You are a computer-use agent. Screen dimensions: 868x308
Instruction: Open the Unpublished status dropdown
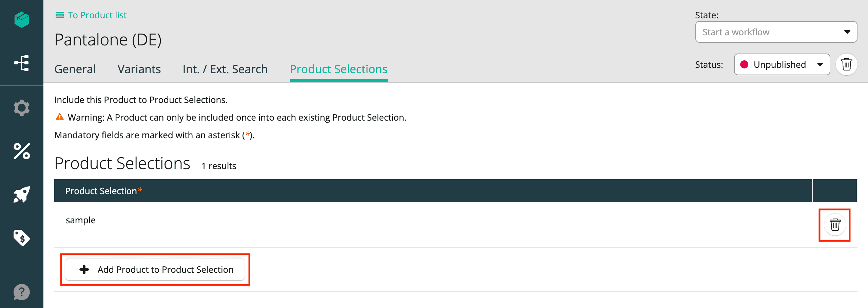[x=782, y=64]
